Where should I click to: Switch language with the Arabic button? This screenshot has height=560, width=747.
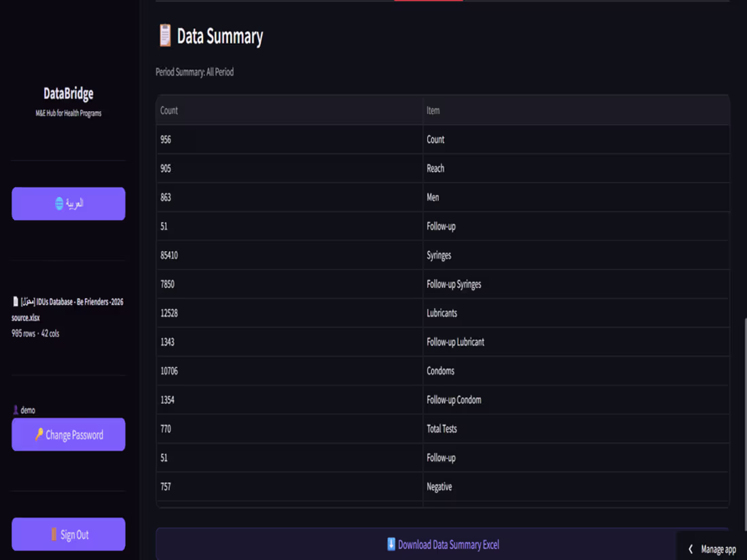[x=69, y=204]
